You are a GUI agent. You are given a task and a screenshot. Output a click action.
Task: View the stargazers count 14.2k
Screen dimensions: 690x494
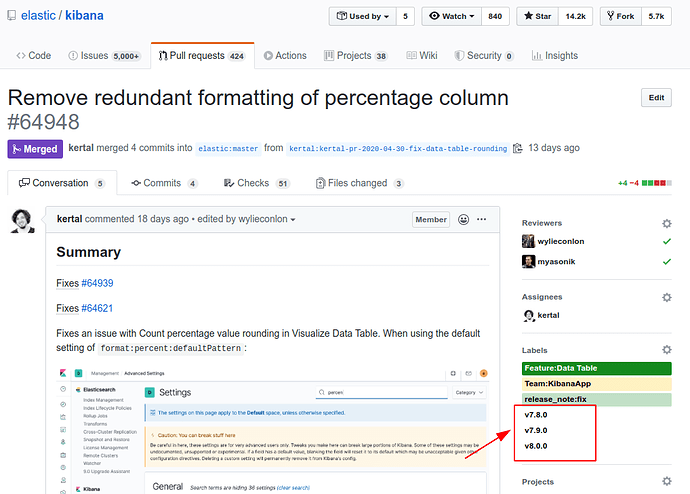point(576,16)
